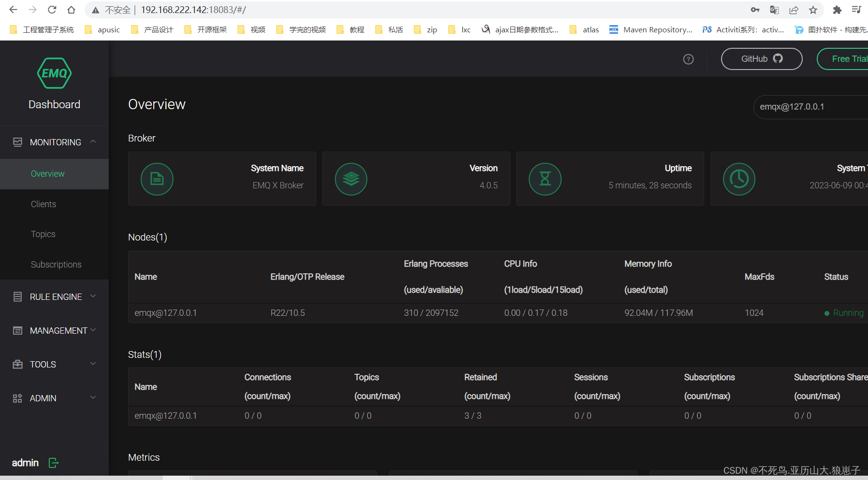Click the admin username label

tap(25, 463)
